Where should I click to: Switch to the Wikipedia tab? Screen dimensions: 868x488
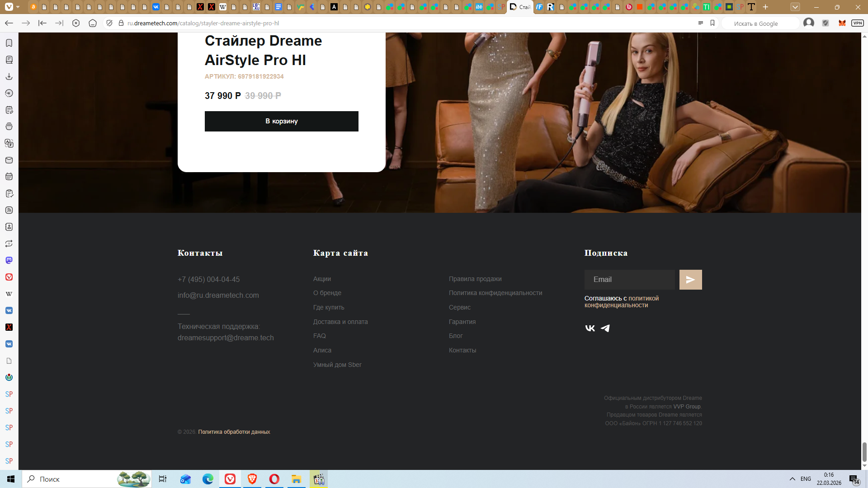pos(223,7)
